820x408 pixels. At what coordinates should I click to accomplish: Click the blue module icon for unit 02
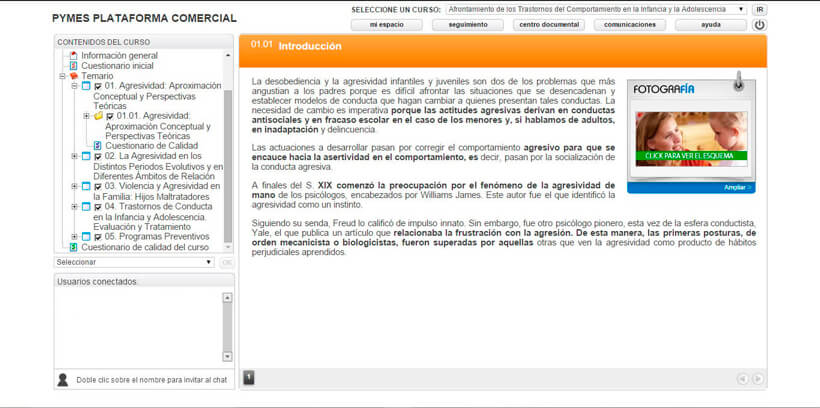click(86, 156)
